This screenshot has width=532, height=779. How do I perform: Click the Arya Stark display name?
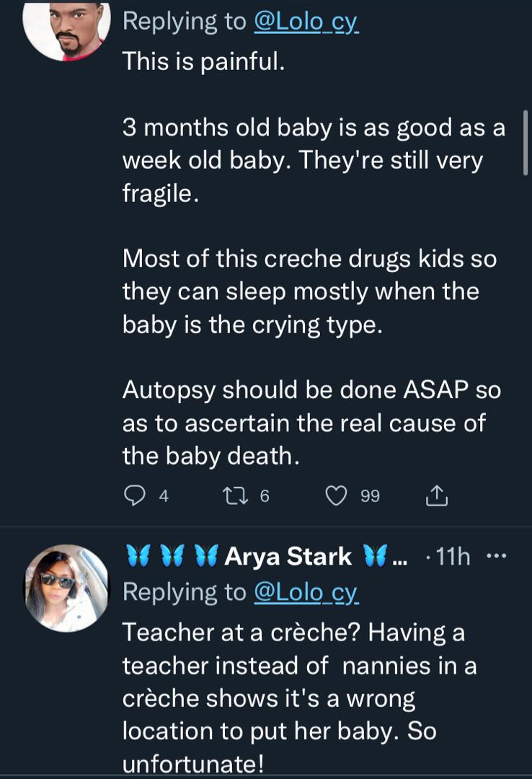[288, 556]
